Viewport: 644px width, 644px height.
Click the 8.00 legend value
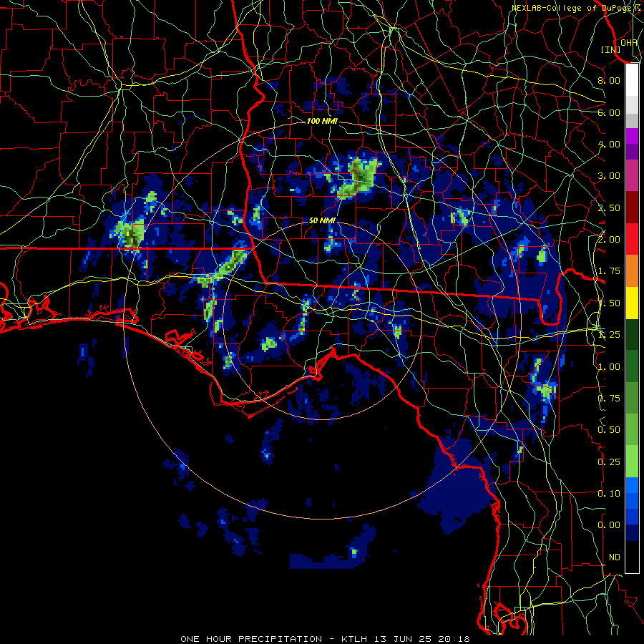pyautogui.click(x=609, y=80)
